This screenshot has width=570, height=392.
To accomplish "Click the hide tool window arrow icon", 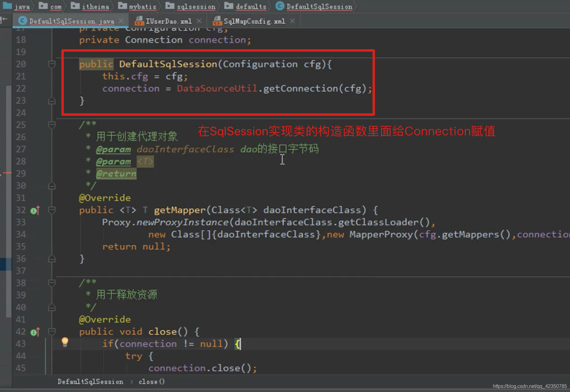I will pos(4,20).
